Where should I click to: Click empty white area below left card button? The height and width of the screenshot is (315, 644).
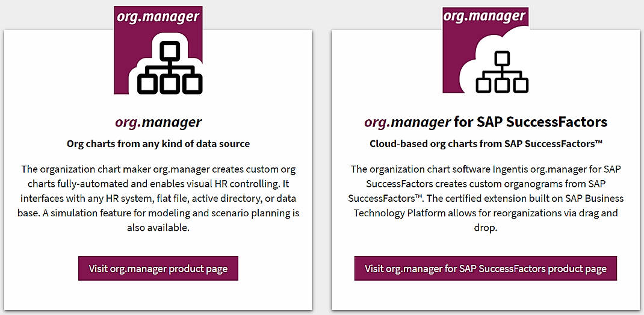[x=158, y=295]
